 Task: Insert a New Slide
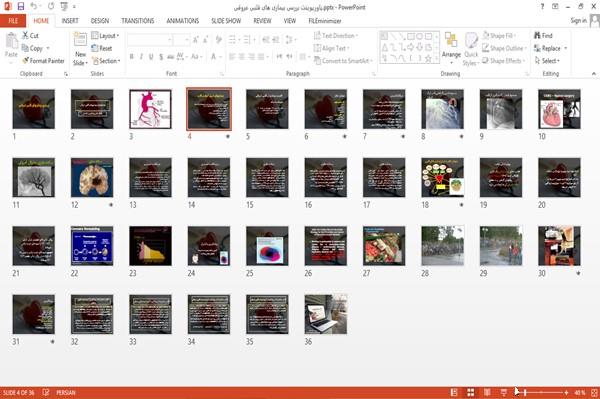(x=80, y=49)
